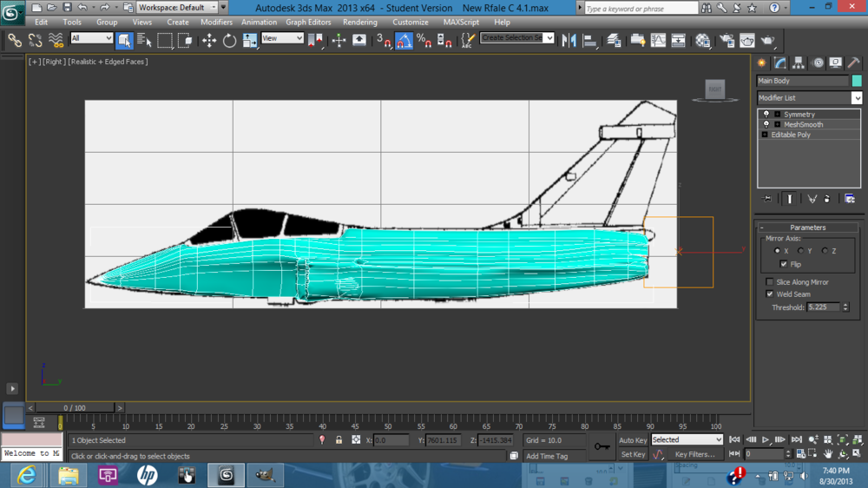Open the Create Selection Set dropdown

click(549, 38)
